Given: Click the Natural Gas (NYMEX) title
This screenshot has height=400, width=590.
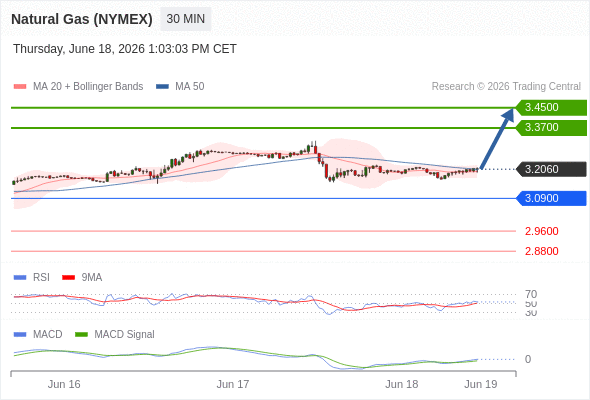Looking at the screenshot, I should coord(82,19).
